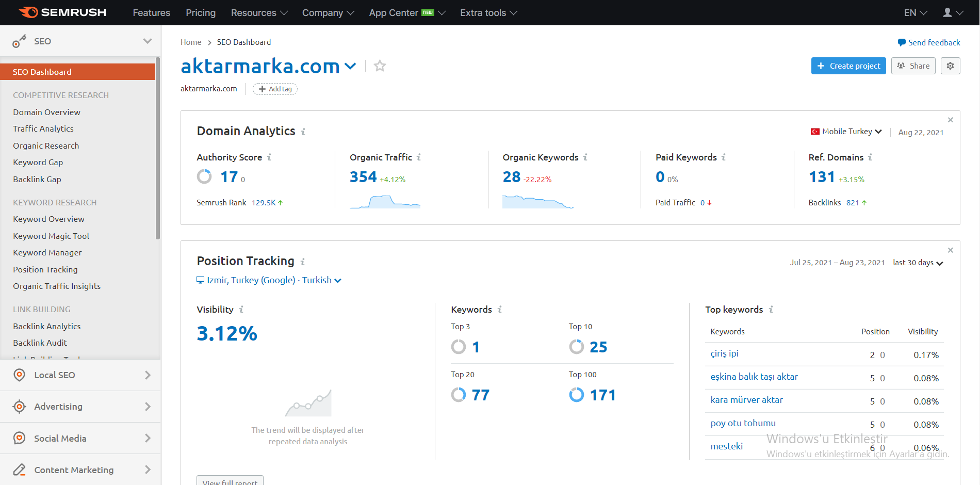Click the Organic Traffic trend chart

[x=385, y=201]
